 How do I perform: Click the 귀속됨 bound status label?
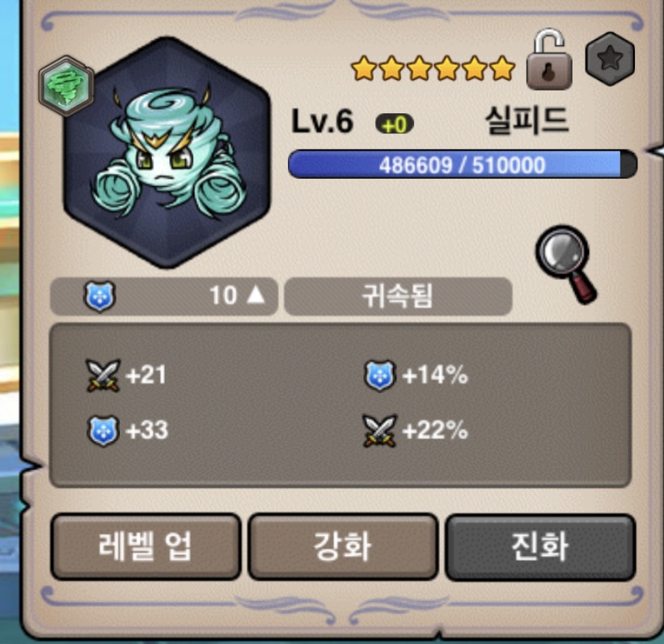[x=398, y=296]
